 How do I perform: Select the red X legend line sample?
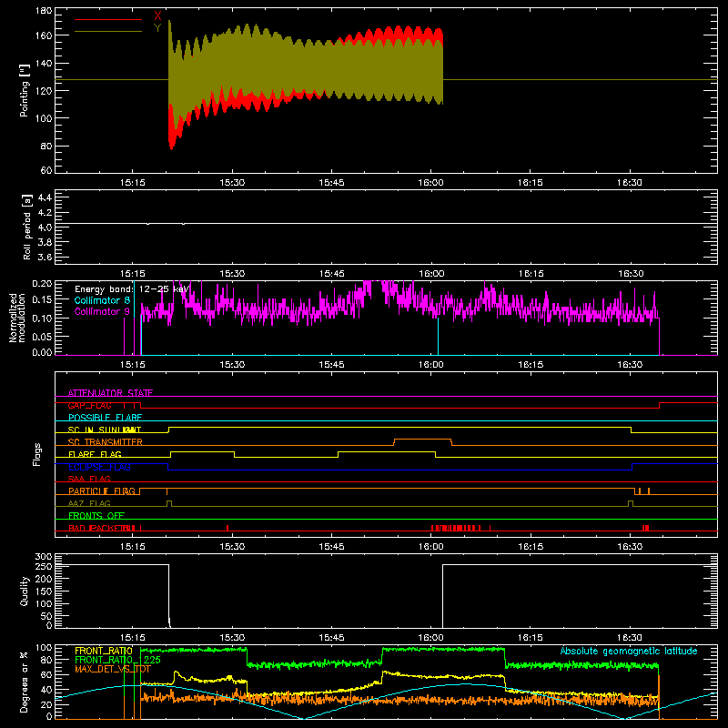tap(108, 19)
